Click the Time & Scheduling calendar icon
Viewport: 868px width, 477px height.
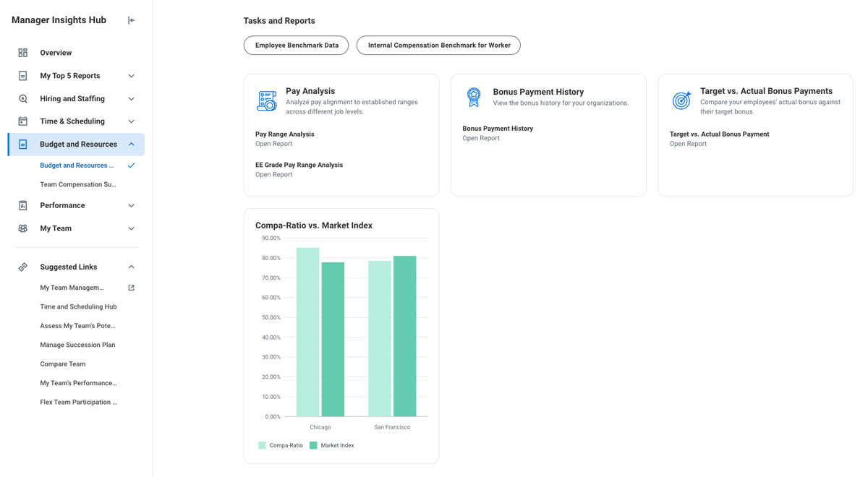pos(23,121)
